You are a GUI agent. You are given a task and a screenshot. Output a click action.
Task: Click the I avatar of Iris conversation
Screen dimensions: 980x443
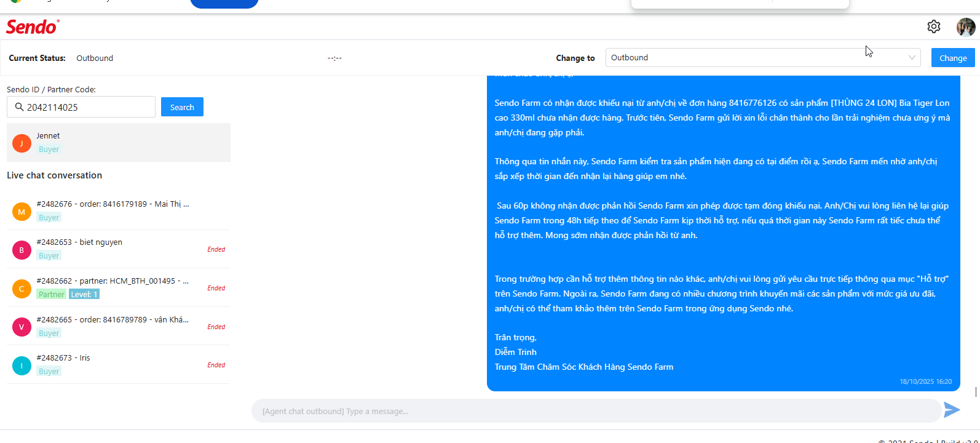pos(22,365)
